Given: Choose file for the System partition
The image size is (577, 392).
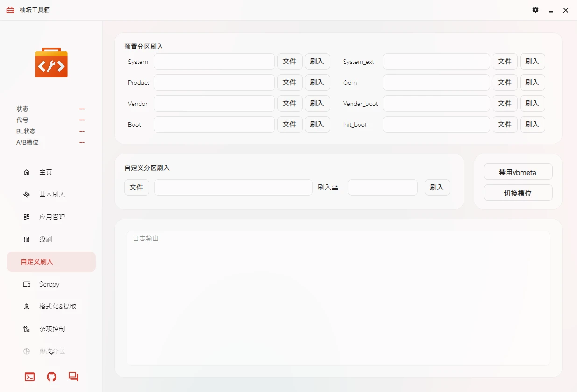Looking at the screenshot, I should [289, 62].
